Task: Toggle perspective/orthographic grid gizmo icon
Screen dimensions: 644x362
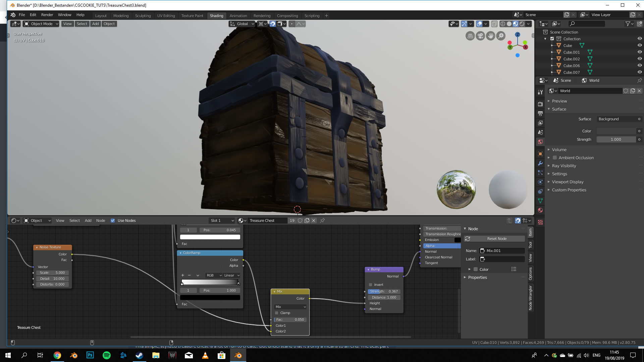Action: 470,36
